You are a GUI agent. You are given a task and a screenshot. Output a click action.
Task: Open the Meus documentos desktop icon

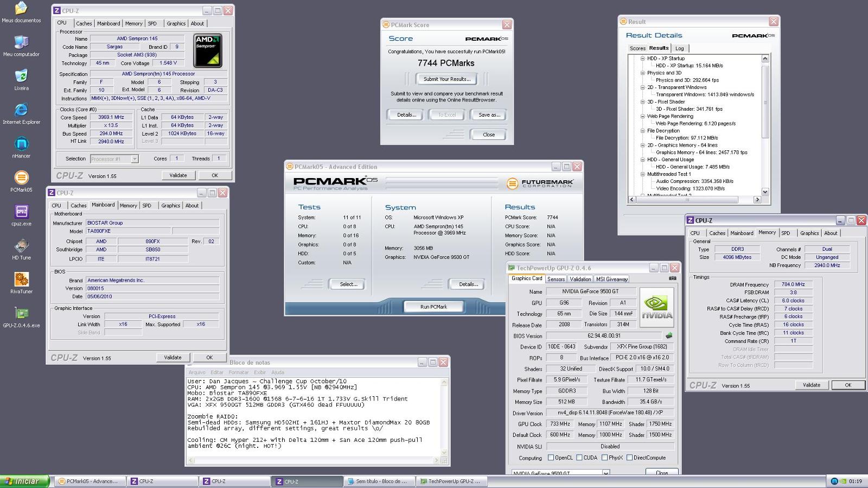pyautogui.click(x=21, y=12)
